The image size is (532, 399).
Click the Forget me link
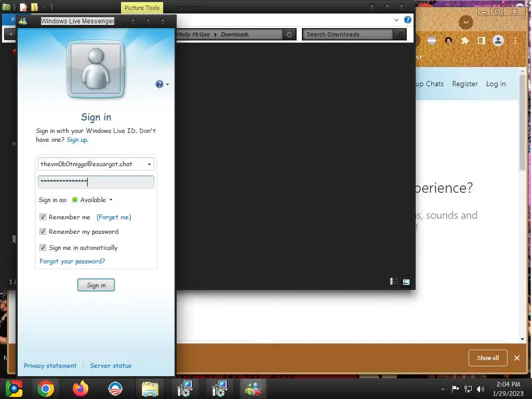pos(114,217)
